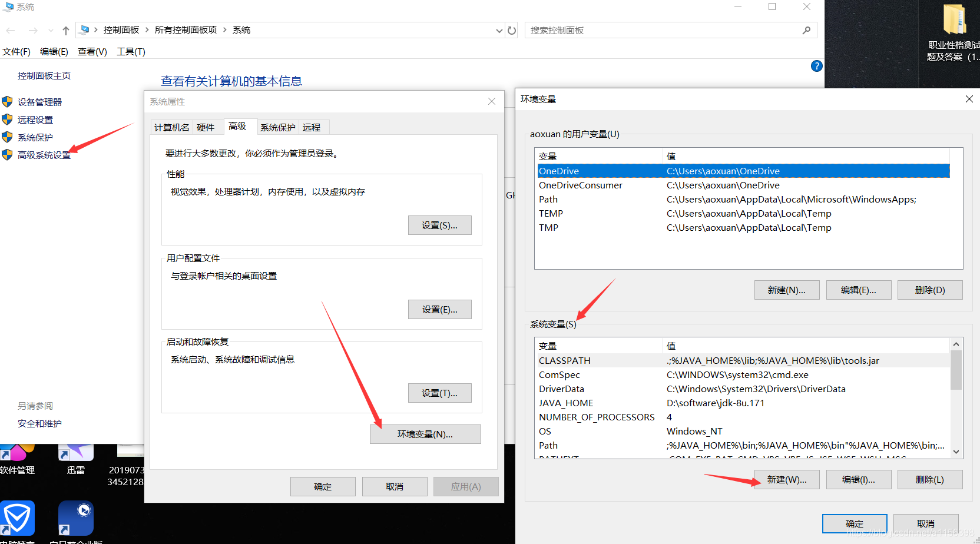Select TEMP user variable row
The image size is (980, 544).
point(743,213)
